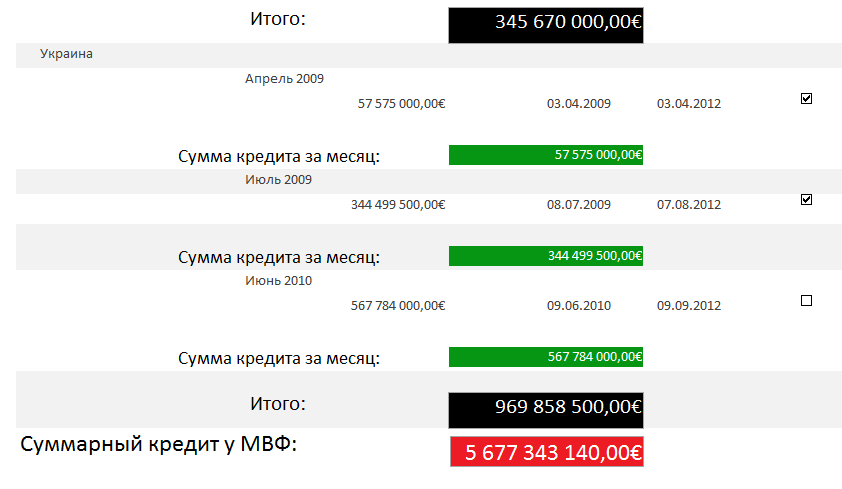Viewport: 842px width, 489px height.
Task: Toggle the checkbox for the 03.04.2009 loan
Action: click(x=806, y=98)
